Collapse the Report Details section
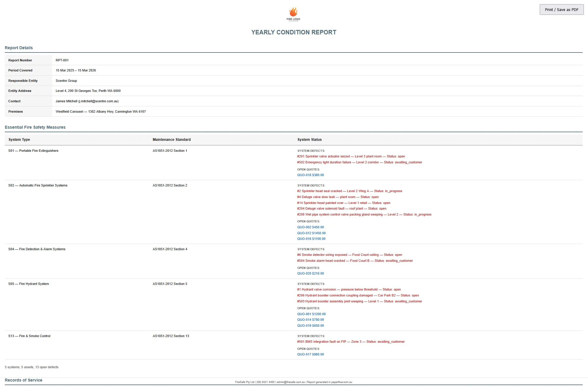Image resolution: width=588 pixels, height=386 pixels. tap(19, 48)
